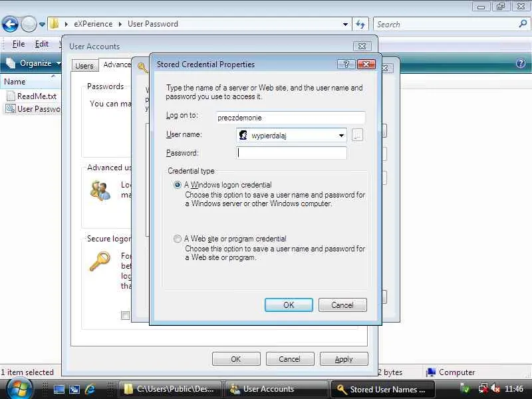Screen dimensions: 532x399
Task: Confirm Stored Credential Properties with OK
Action: (x=289, y=305)
